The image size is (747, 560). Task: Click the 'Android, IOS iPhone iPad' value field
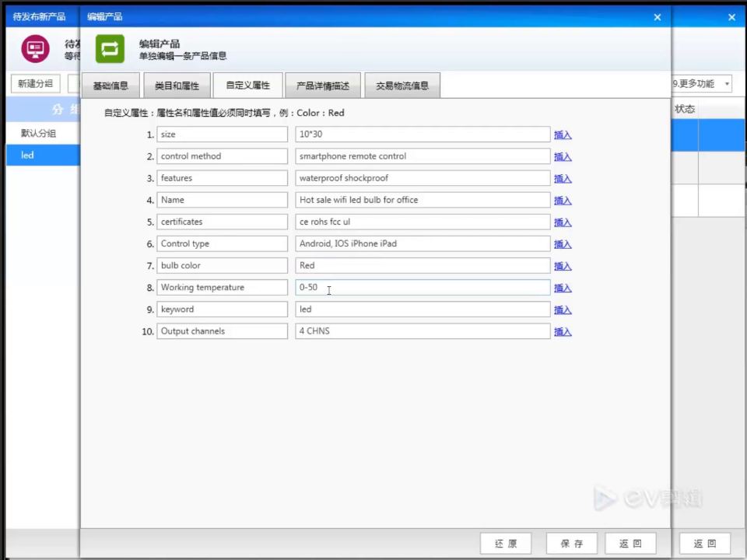(423, 243)
